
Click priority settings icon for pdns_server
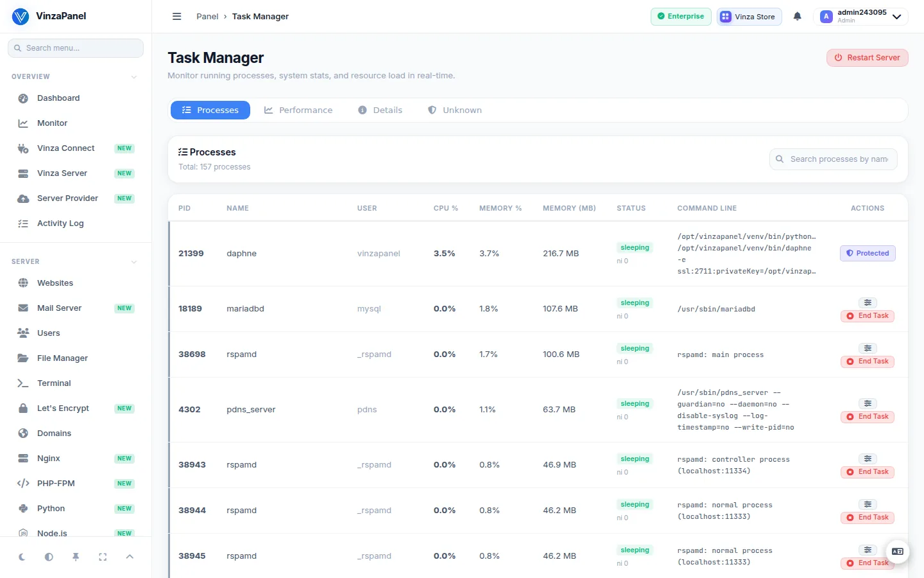868,403
